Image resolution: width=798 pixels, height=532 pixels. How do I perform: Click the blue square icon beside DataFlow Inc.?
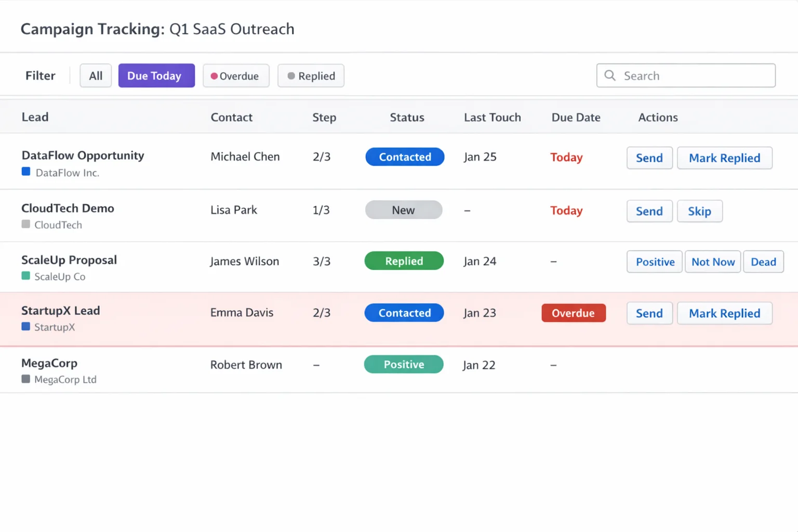[x=25, y=172]
